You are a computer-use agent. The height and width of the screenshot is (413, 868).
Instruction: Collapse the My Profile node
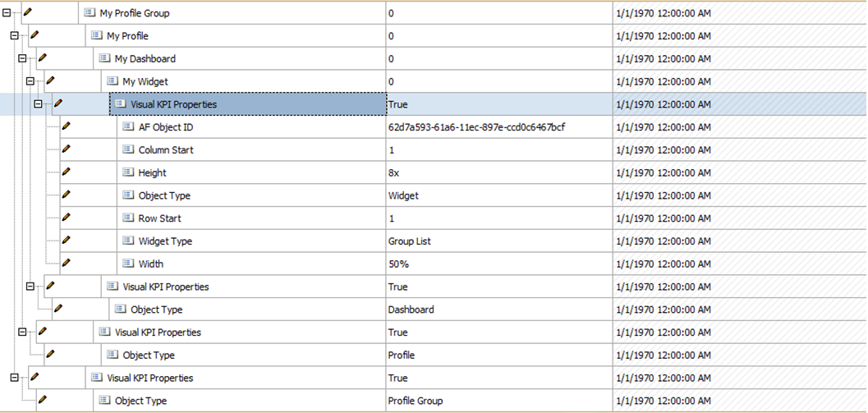14,36
